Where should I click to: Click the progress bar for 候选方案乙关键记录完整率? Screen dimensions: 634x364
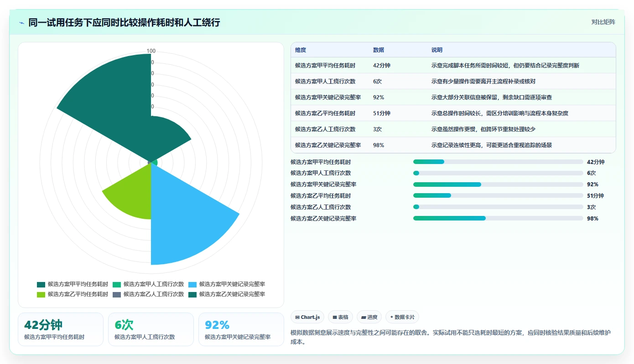click(498, 219)
